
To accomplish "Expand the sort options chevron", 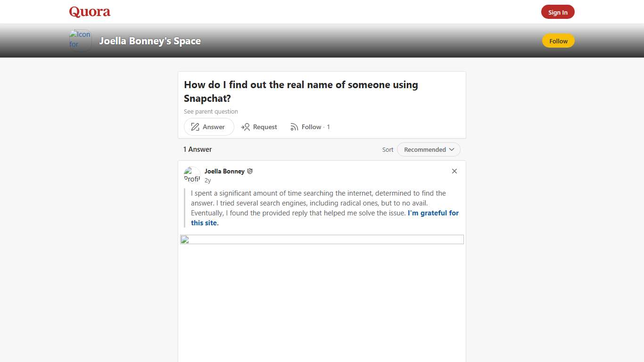I will coord(452,149).
